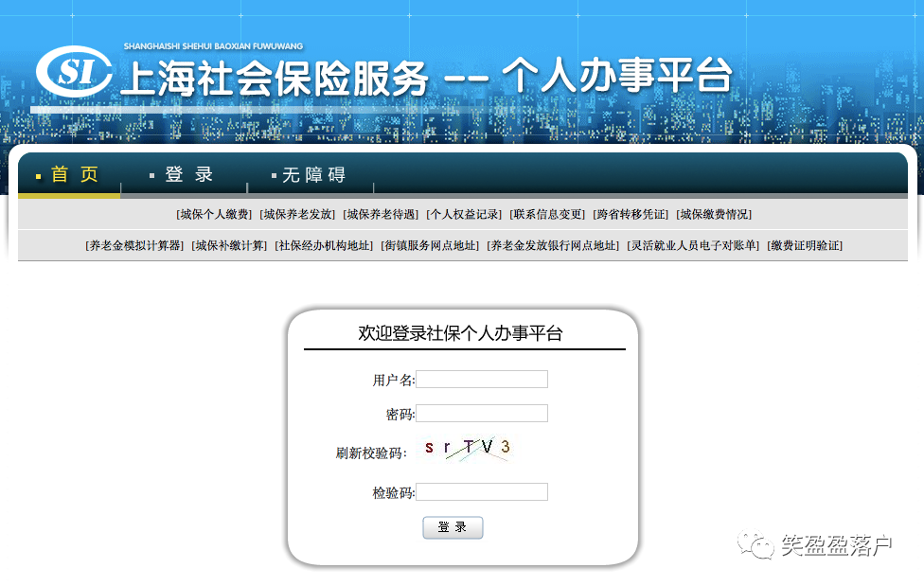Open the 社保经办机构地址 link
Image resolution: width=924 pixels, height=586 pixels.
tap(324, 246)
